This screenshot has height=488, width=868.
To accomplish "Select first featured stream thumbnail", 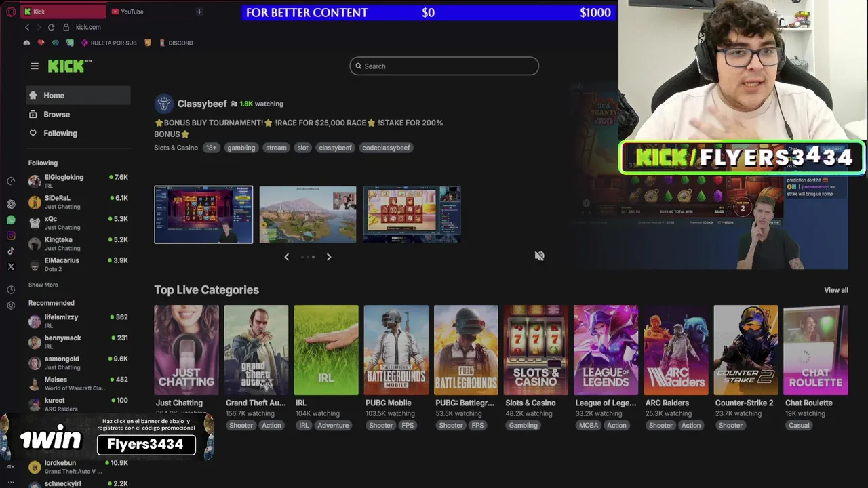I will (x=203, y=214).
